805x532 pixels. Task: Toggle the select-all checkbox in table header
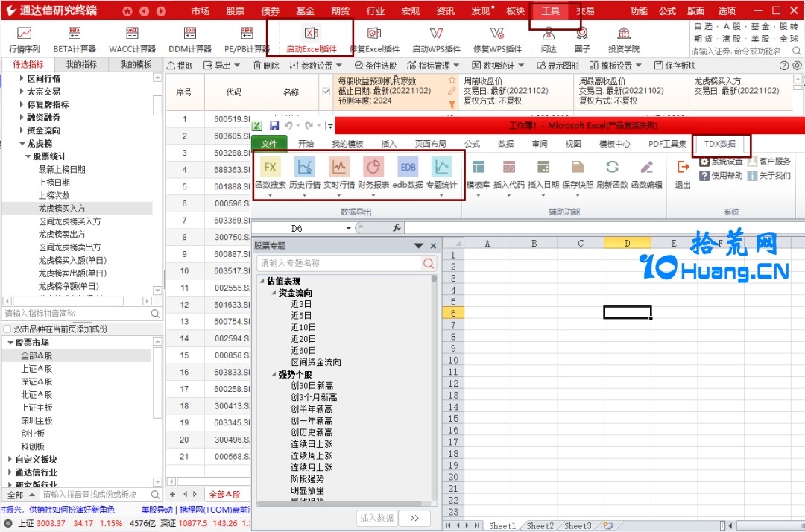(326, 92)
